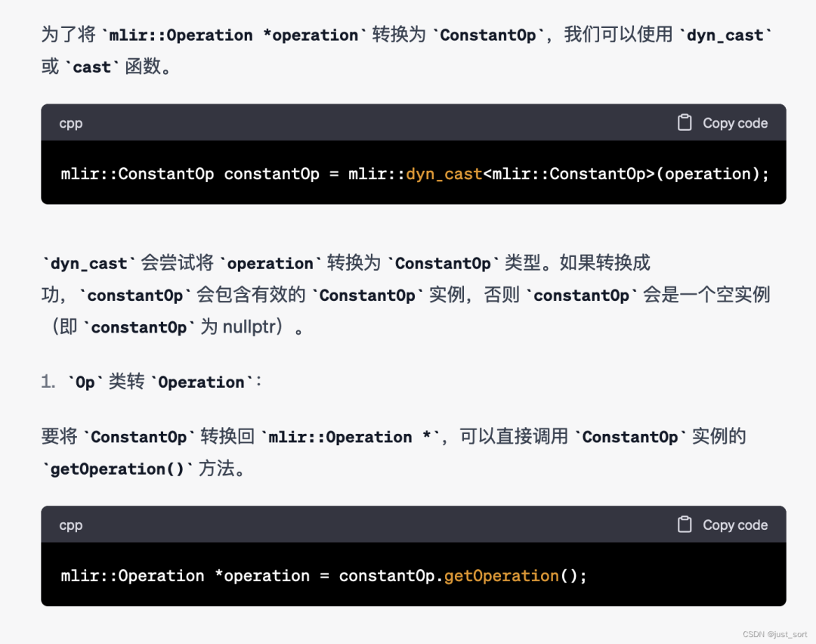Click the 'cpp' label of first code block

coord(71,124)
